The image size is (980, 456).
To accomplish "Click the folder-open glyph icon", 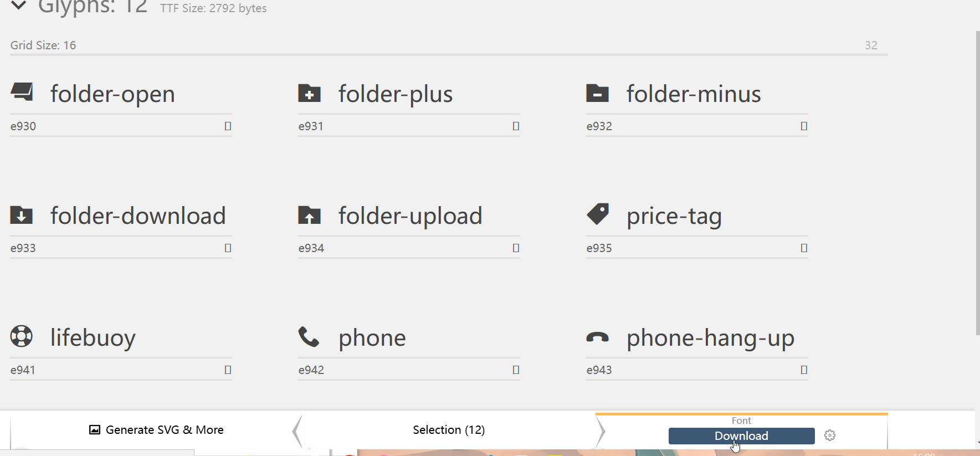I will tap(22, 93).
